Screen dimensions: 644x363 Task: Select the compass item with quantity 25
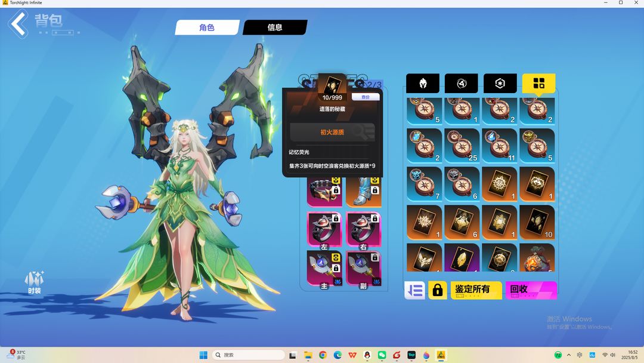(x=462, y=146)
